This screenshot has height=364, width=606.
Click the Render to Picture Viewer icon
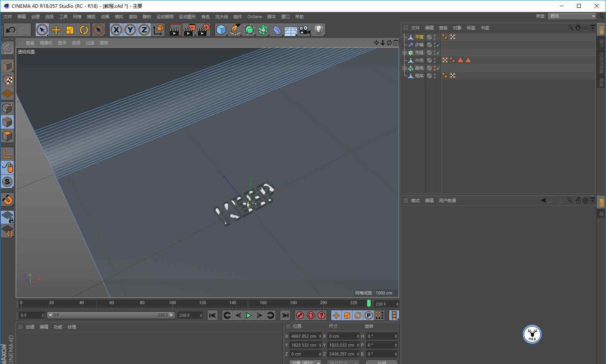click(189, 30)
